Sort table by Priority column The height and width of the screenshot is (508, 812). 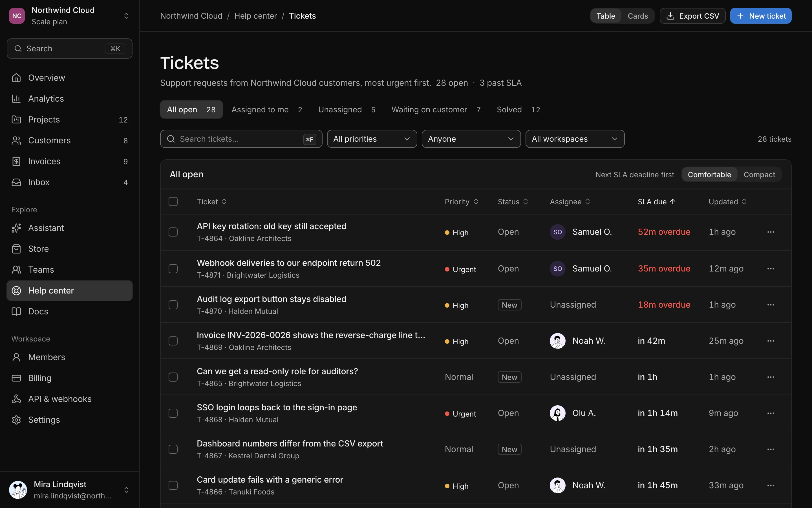coord(461,202)
